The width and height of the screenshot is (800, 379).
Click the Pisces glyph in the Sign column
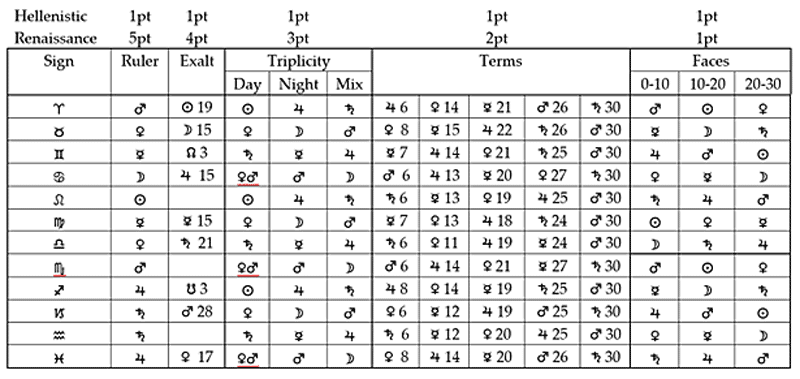click(59, 358)
